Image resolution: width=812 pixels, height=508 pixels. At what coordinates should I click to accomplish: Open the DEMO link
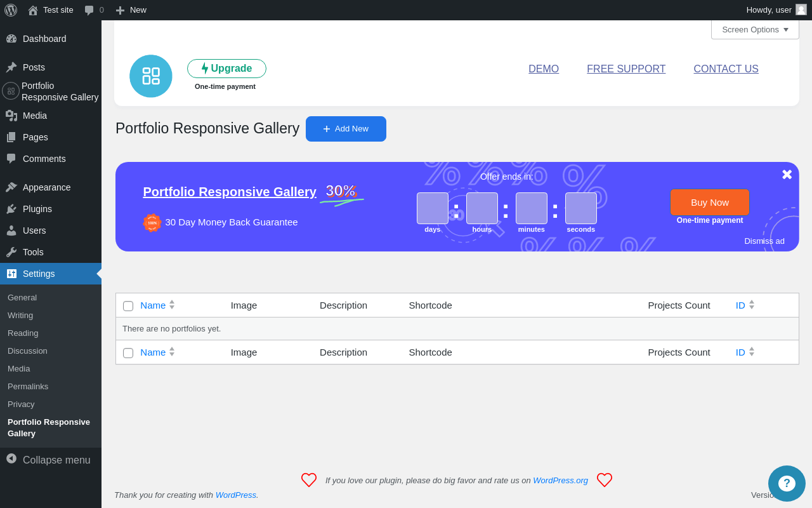544,69
